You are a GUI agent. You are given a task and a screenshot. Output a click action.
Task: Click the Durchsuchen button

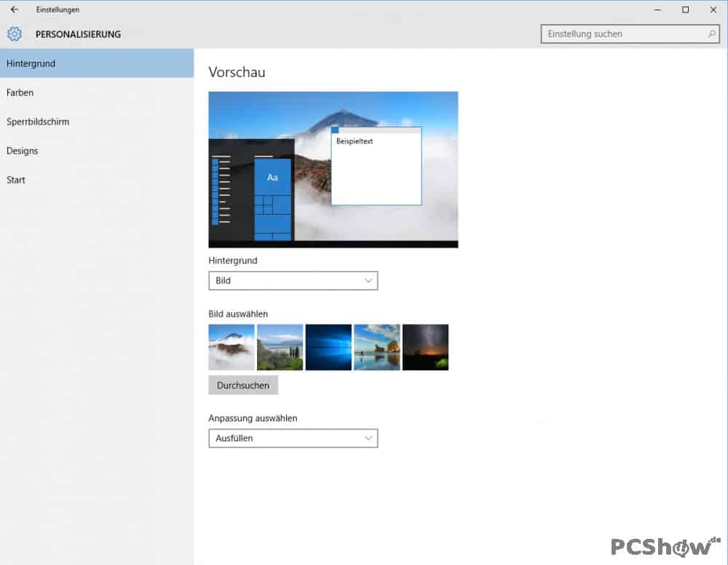pos(243,385)
